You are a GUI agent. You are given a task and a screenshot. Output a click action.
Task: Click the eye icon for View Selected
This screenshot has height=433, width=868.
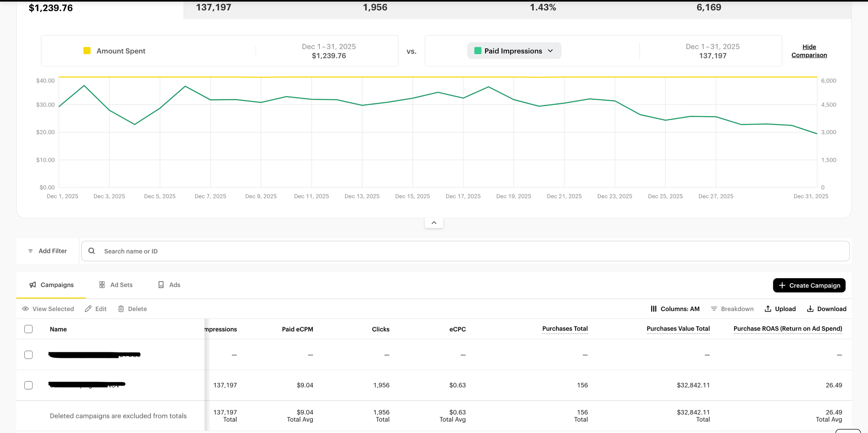click(x=26, y=309)
